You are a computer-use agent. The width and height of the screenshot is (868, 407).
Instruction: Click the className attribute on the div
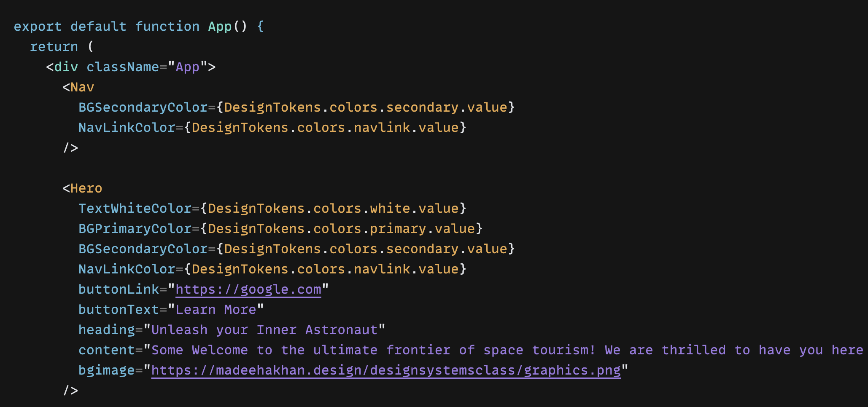click(x=123, y=67)
